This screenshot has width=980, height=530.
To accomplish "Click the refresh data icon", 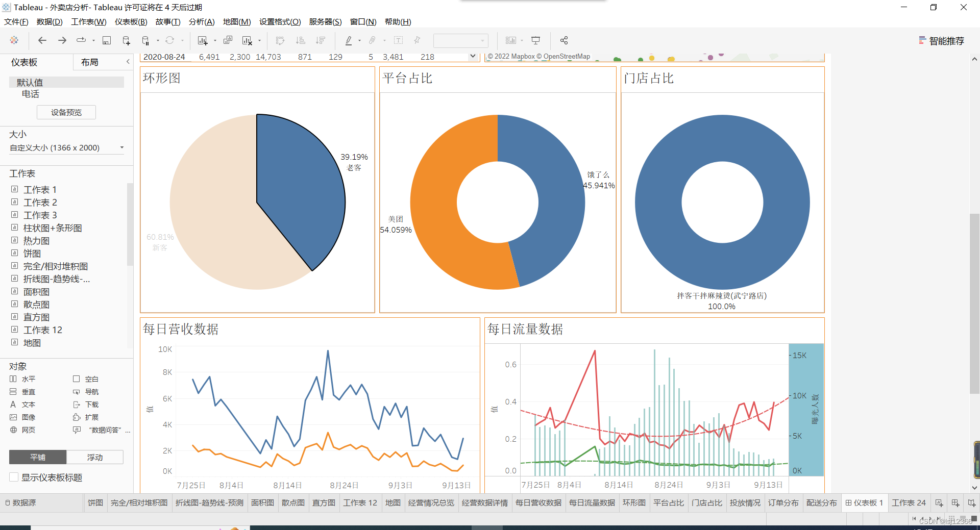I will (170, 40).
